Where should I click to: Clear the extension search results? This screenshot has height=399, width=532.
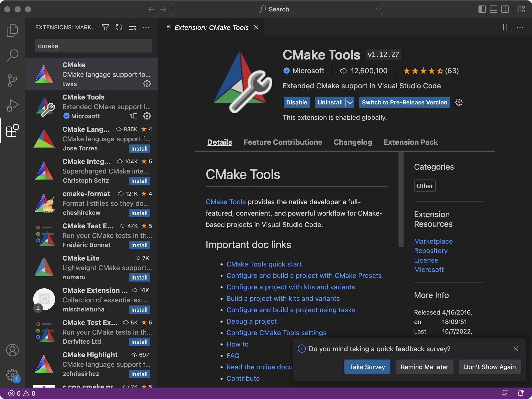tap(132, 27)
